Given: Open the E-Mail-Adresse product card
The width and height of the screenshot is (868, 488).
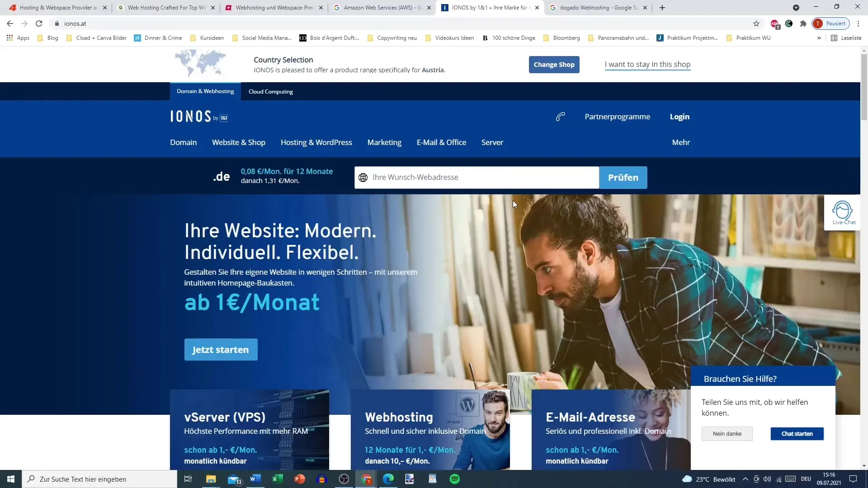Looking at the screenshot, I should pos(611,430).
